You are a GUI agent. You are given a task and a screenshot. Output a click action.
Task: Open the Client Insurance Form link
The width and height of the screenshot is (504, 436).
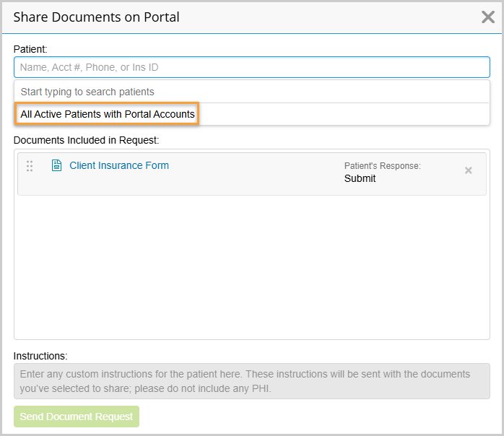[119, 165]
